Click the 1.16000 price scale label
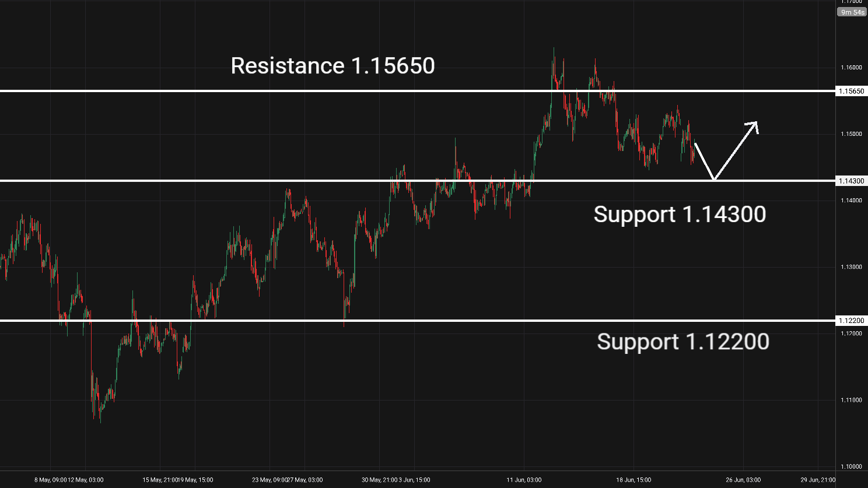 [x=851, y=68]
